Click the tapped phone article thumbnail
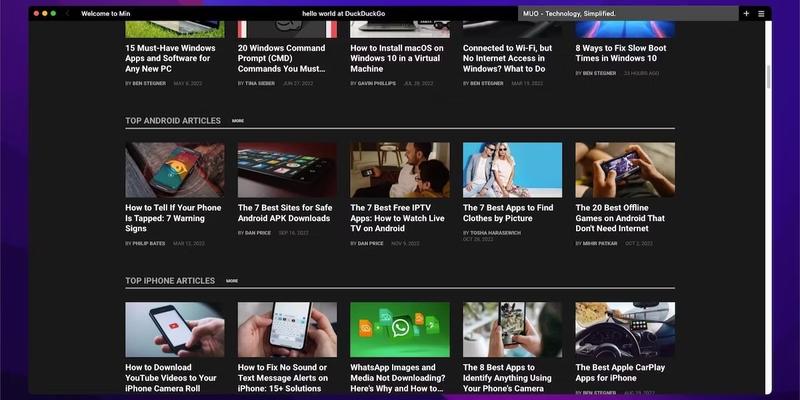This screenshot has width=800, height=400. pos(175,170)
